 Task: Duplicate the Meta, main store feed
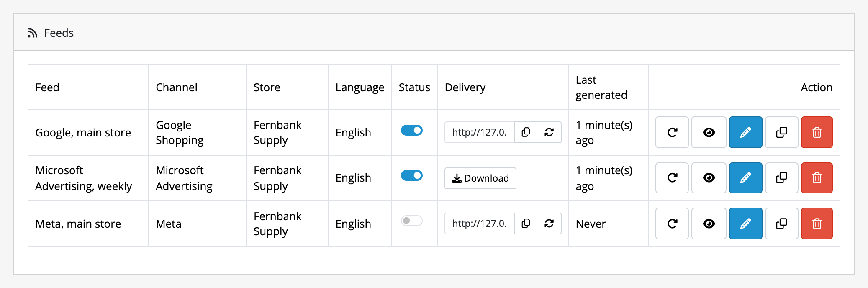(x=782, y=224)
